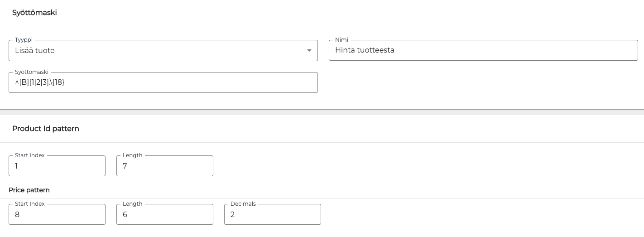The width and height of the screenshot is (644, 237).
Task: Click Product Id Length field showing 7
Action: point(164,166)
